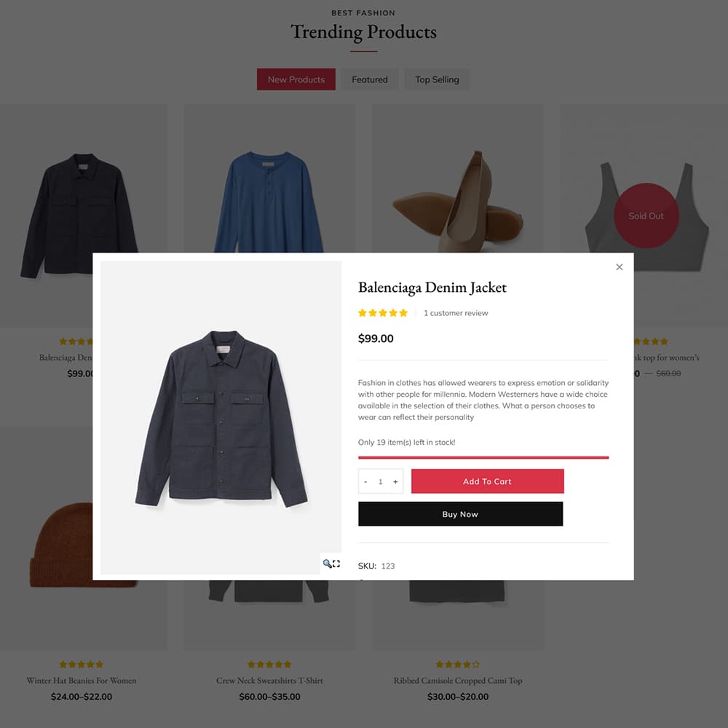Click the quantity input field
Screen dimensions: 728x728
[x=380, y=481]
